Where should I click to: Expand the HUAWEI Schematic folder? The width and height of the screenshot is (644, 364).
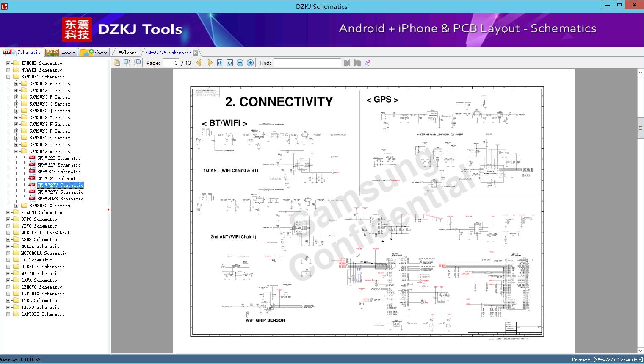[x=8, y=70]
